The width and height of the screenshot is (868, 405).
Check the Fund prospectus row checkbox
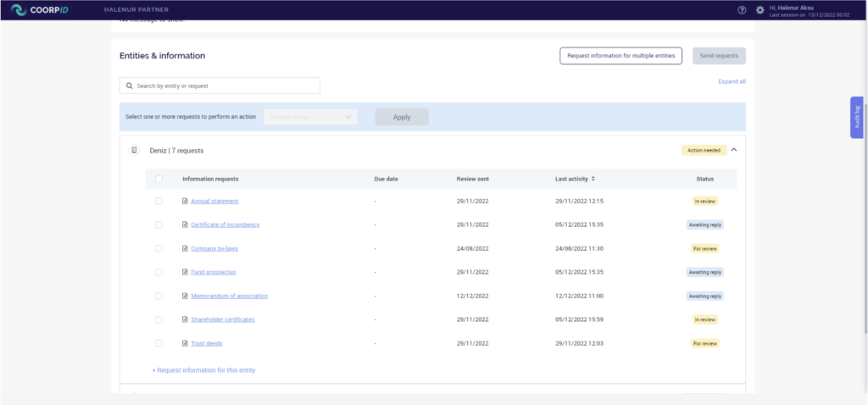159,272
